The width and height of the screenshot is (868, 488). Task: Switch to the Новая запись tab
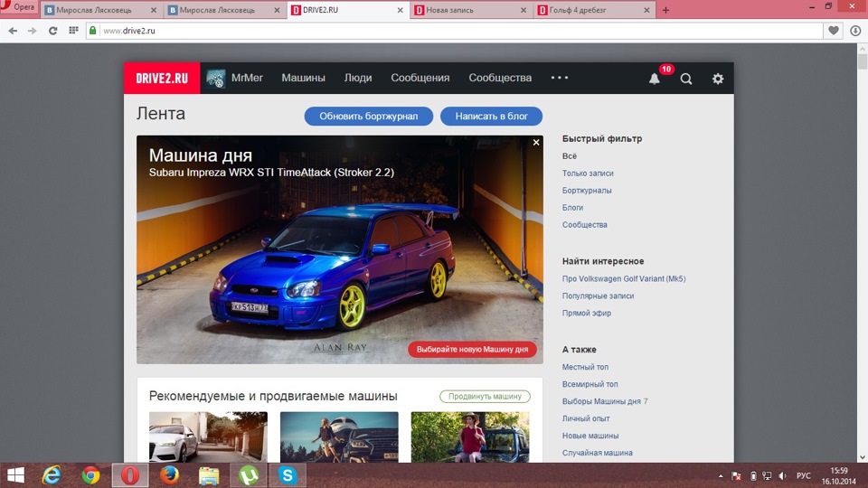coord(470,10)
